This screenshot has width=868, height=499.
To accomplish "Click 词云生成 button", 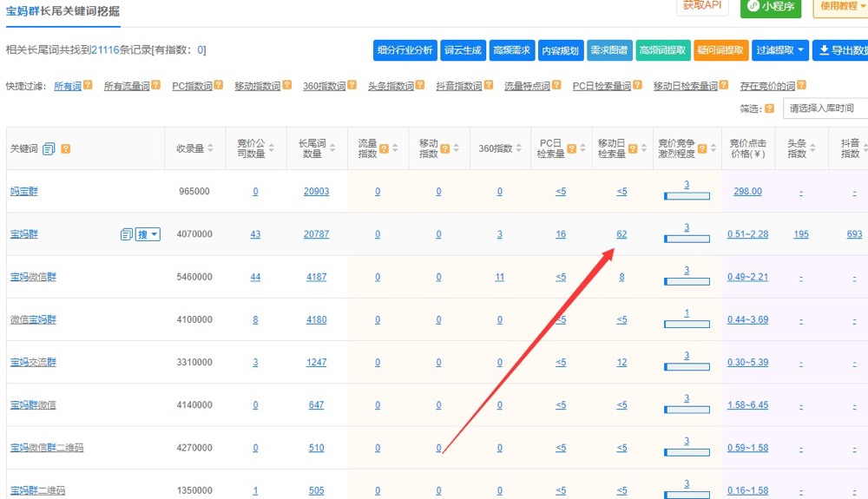I will pyautogui.click(x=463, y=50).
